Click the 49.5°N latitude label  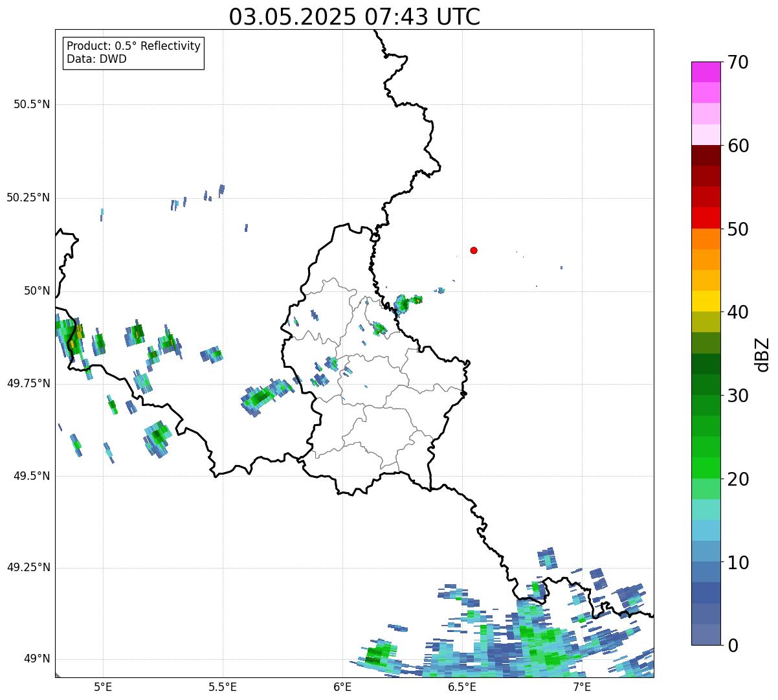click(32, 476)
